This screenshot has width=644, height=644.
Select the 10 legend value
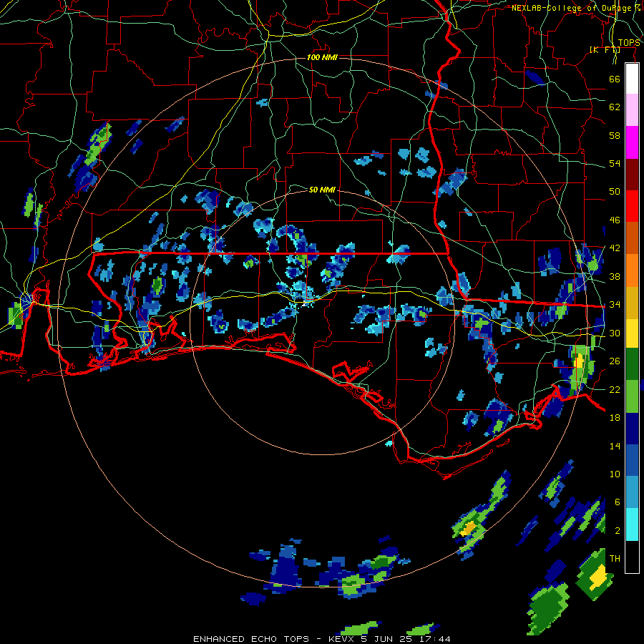615,474
